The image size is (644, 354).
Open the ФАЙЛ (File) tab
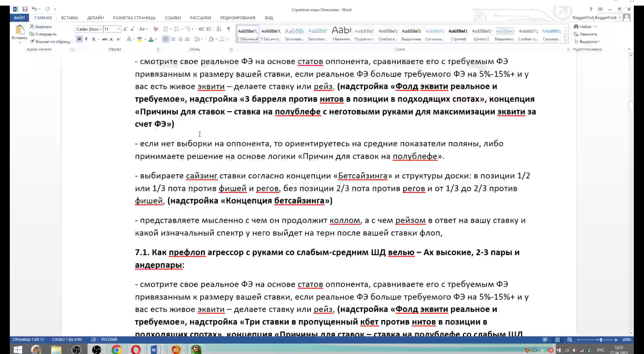(19, 18)
